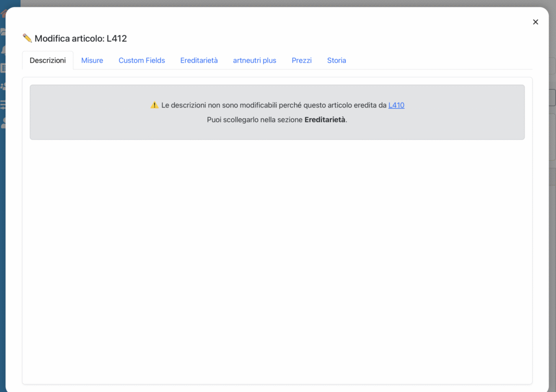Screen dimensions: 556x392
Task: View the Storia tab
Action: point(336,60)
